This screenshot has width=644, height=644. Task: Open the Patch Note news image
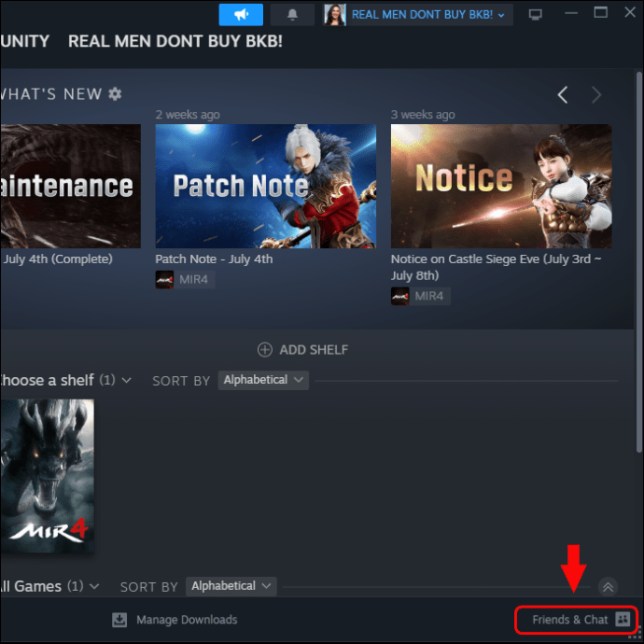click(266, 186)
